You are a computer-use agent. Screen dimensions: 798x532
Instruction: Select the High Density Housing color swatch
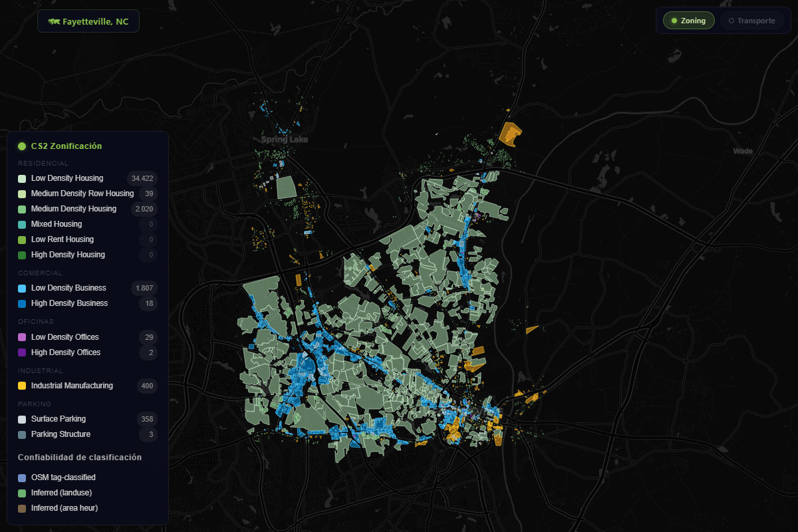click(x=22, y=255)
